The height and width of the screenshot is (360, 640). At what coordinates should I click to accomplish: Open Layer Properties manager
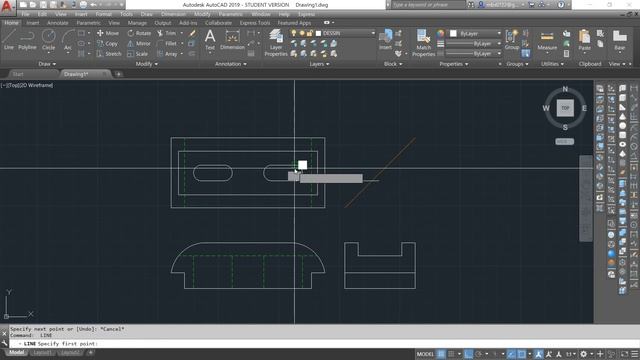point(276,42)
